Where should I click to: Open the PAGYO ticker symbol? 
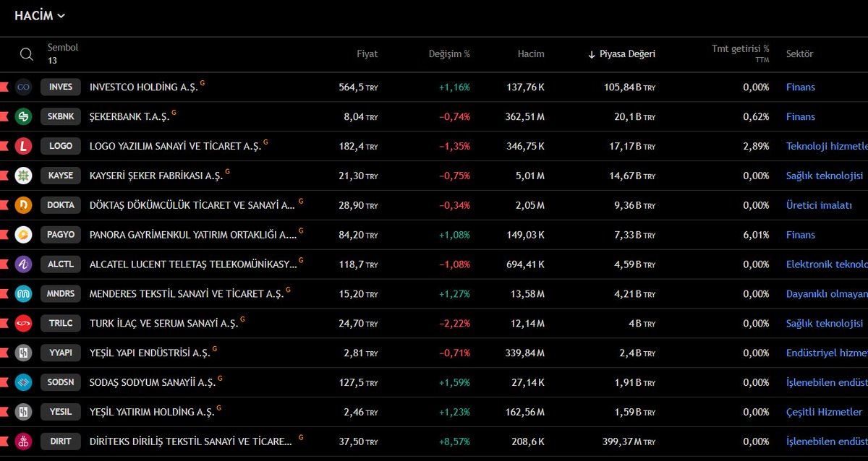[x=61, y=235]
